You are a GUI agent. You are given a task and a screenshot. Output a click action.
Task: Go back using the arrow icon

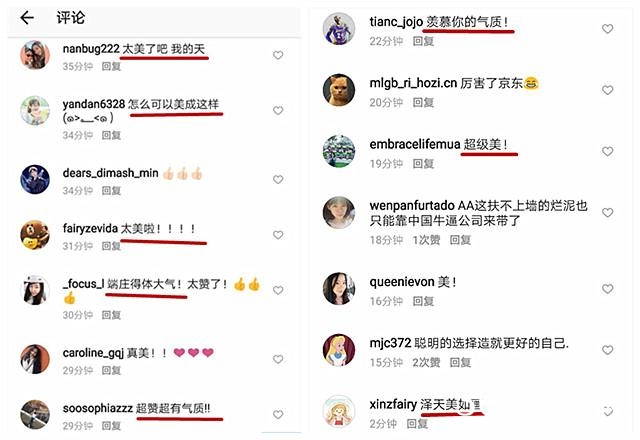point(27,18)
